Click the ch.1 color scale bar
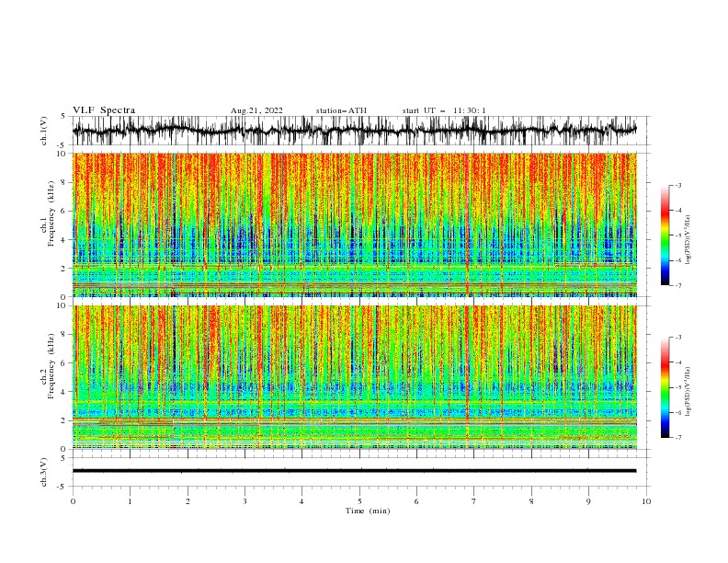This screenshot has height=563, width=728. tap(665, 236)
